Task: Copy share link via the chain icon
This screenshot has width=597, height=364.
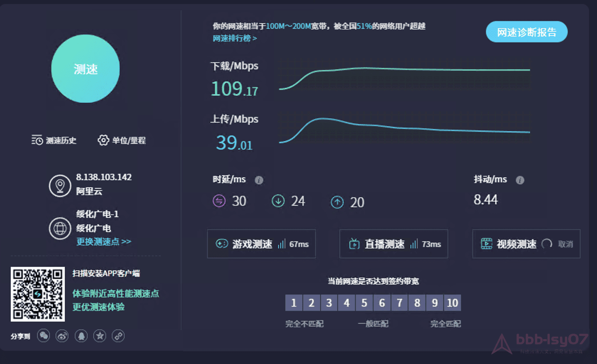Action: (x=118, y=336)
